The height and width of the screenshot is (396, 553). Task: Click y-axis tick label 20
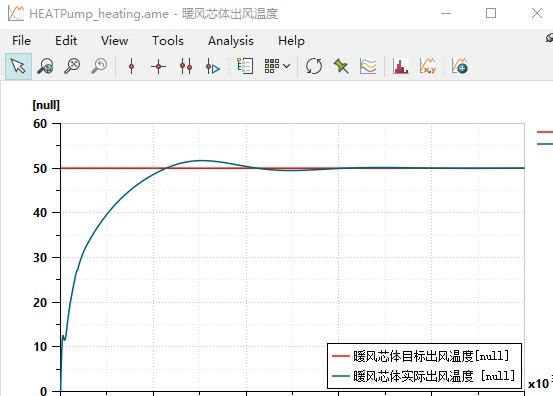click(40, 302)
